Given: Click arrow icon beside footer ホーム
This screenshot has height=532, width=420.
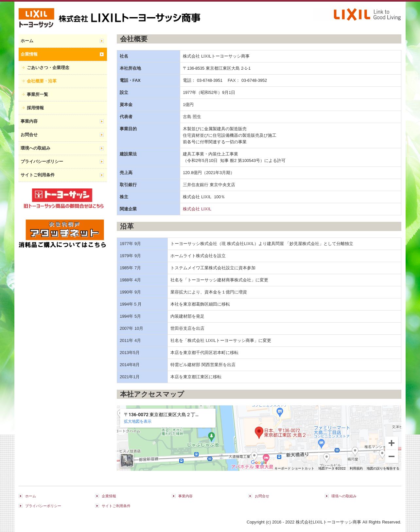Looking at the screenshot, I should [x=21, y=496].
